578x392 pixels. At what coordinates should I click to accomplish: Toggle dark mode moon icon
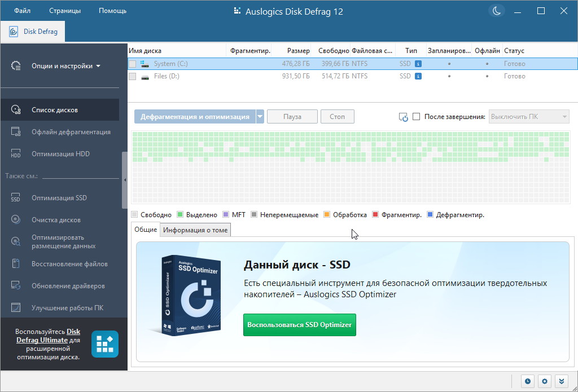point(497,11)
